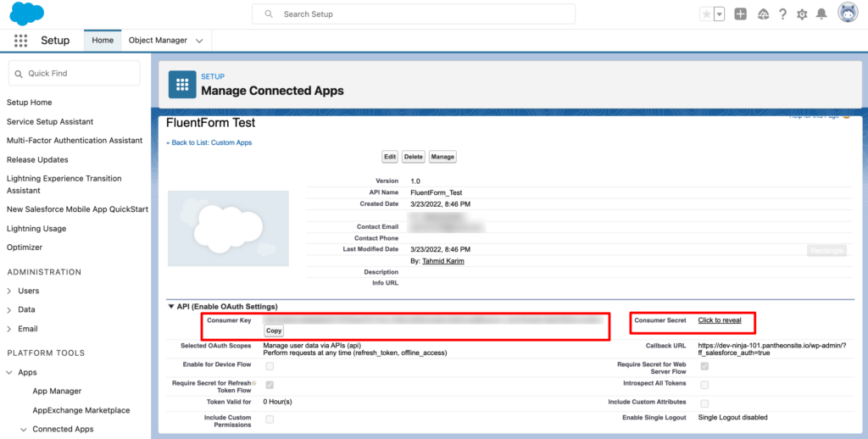Click the Salesforce cloud logo
This screenshot has height=439, width=868.
[x=26, y=14]
